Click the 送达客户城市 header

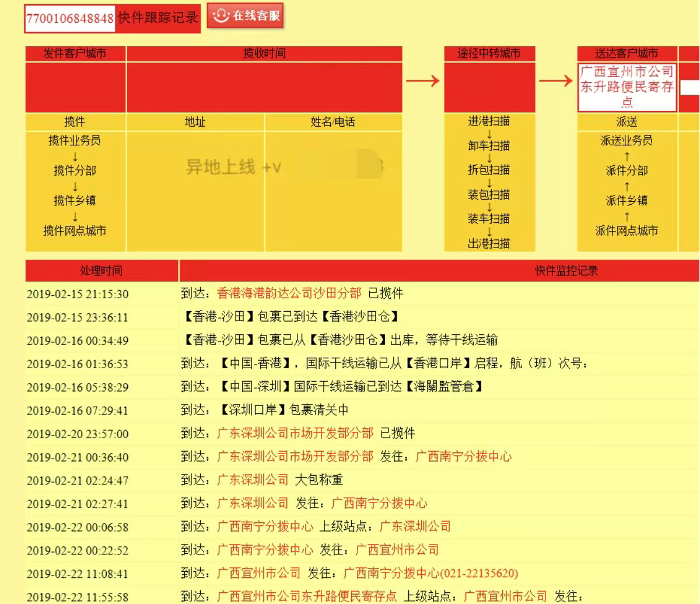tap(626, 54)
